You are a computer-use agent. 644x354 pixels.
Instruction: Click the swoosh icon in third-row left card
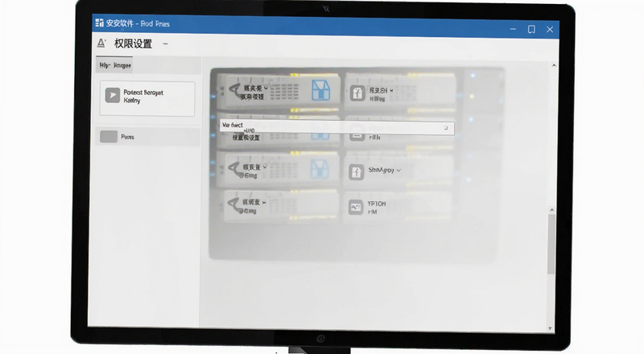coord(234,168)
